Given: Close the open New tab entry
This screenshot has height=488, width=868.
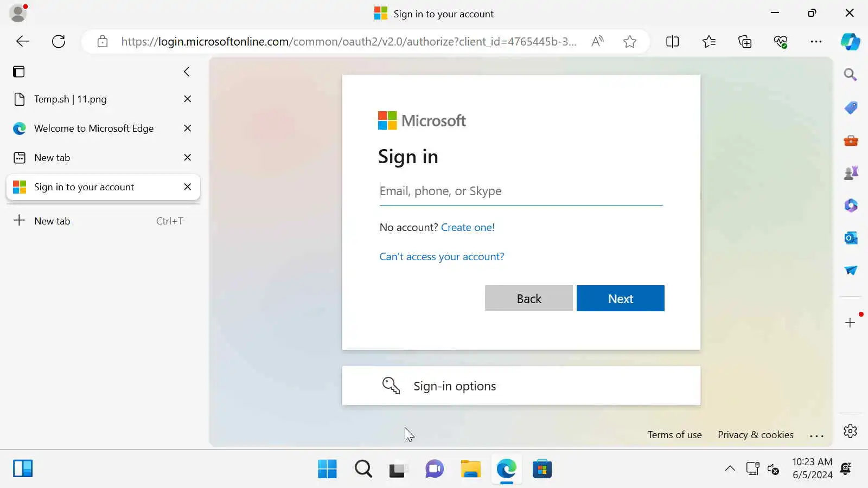Looking at the screenshot, I should coord(187,158).
